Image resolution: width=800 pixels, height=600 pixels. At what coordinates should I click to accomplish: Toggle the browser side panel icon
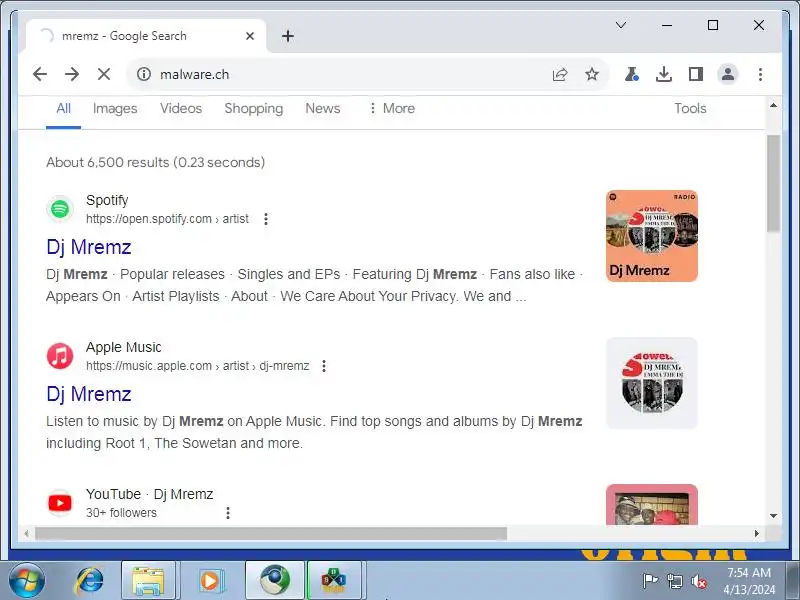695,74
